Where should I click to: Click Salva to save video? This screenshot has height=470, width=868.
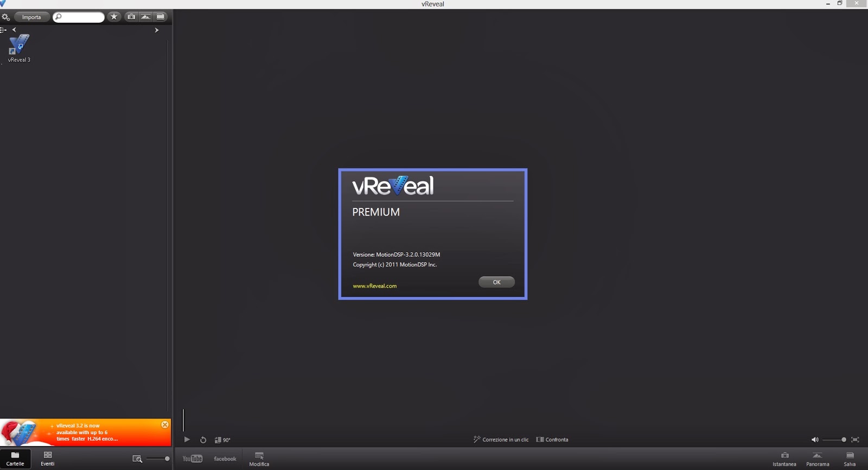coord(850,459)
